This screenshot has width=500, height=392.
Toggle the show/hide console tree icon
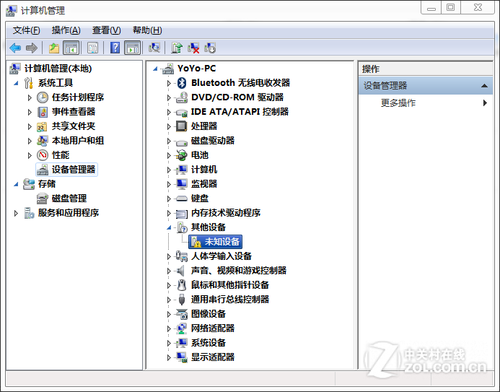(x=71, y=48)
